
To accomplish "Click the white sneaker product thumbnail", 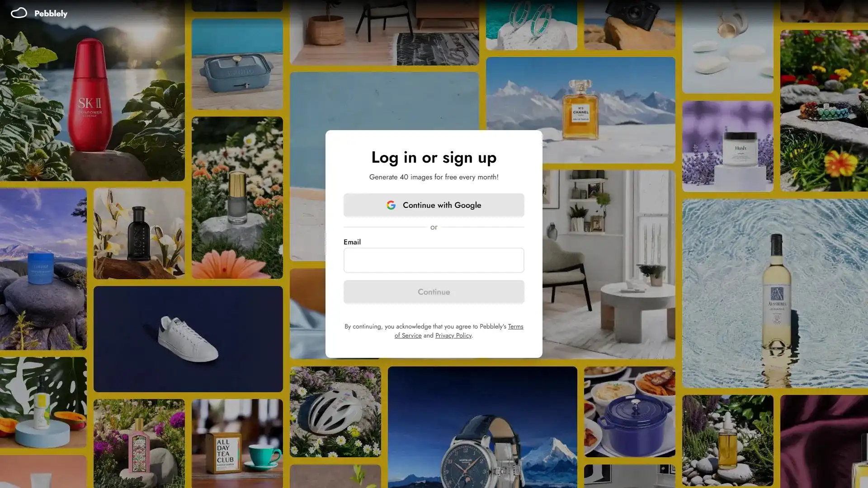I will click(188, 338).
